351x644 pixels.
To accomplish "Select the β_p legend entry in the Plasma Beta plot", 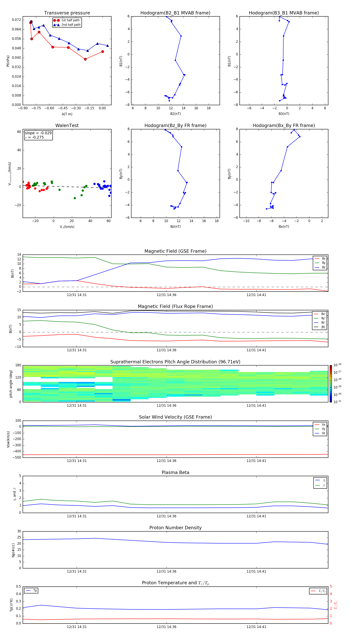I will (320, 480).
